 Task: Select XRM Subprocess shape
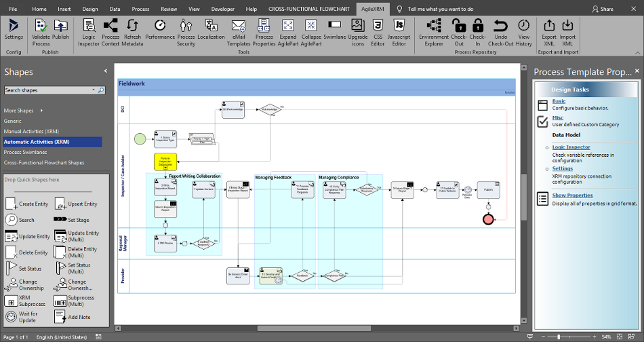click(25, 301)
